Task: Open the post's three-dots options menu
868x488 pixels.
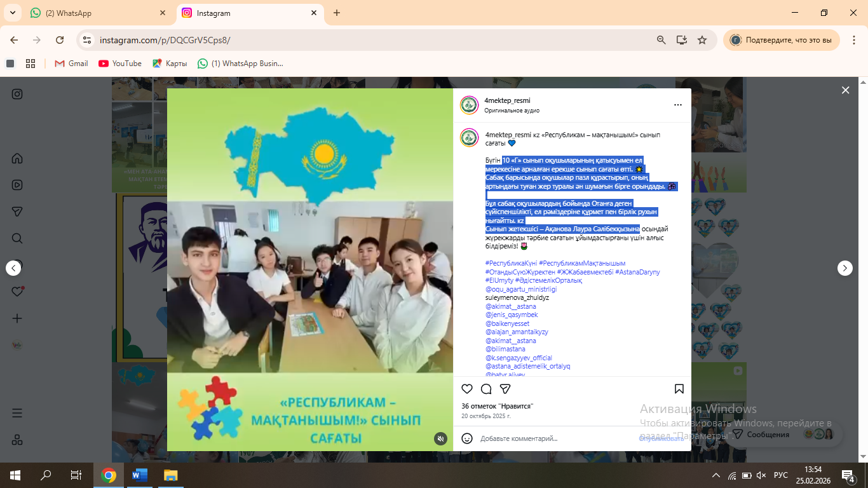Action: coord(678,105)
